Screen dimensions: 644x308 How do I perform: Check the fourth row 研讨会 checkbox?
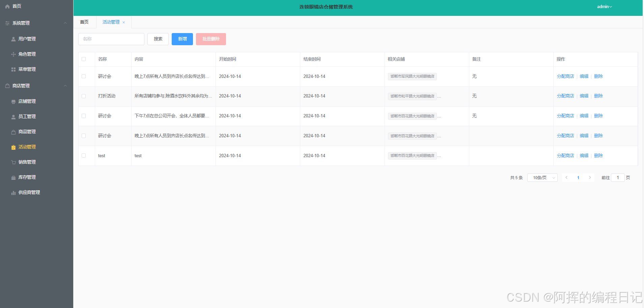click(x=84, y=136)
